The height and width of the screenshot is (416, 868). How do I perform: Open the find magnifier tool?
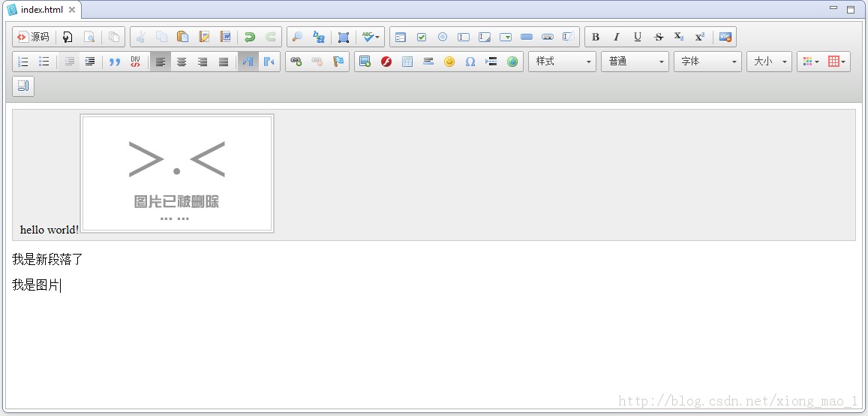(x=298, y=37)
